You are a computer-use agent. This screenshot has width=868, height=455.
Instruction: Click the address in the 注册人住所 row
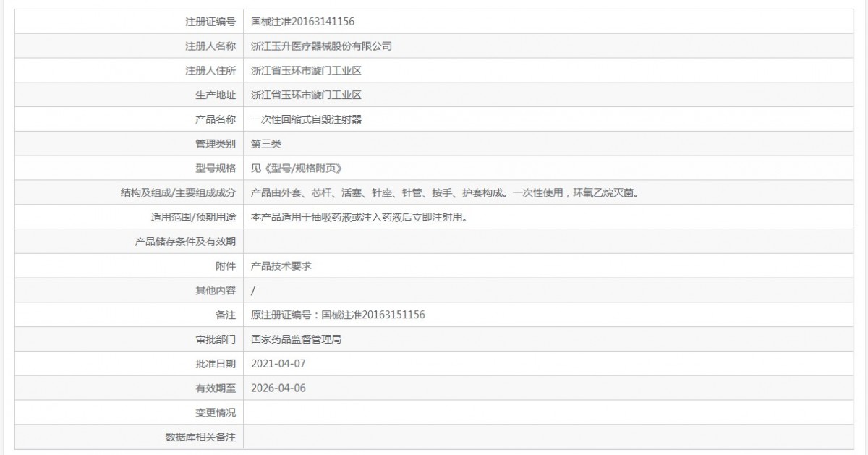click(x=306, y=71)
